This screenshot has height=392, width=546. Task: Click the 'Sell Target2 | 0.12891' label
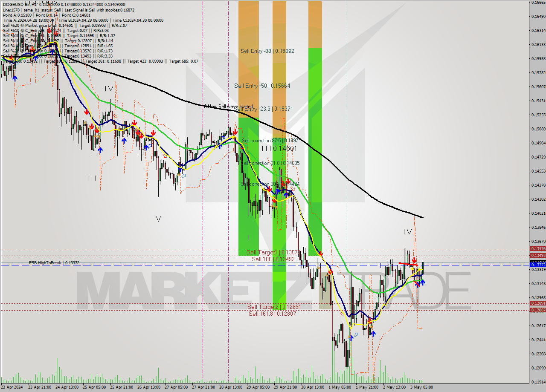[x=274, y=307]
